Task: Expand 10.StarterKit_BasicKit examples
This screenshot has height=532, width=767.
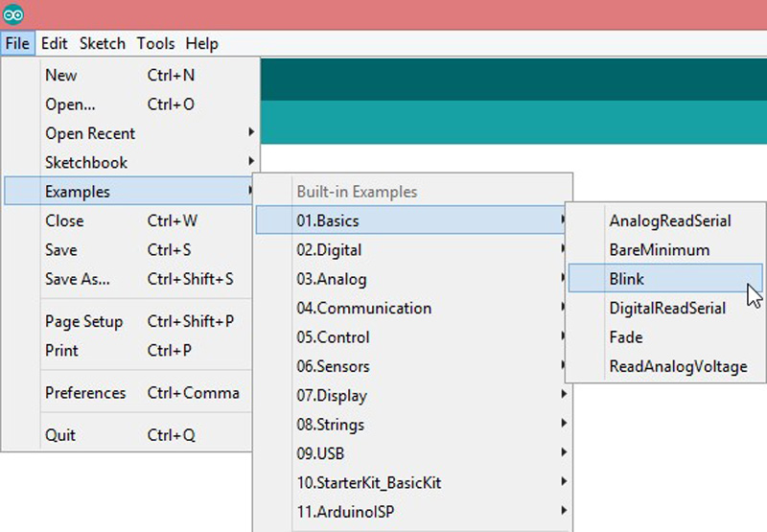Action: [x=369, y=482]
